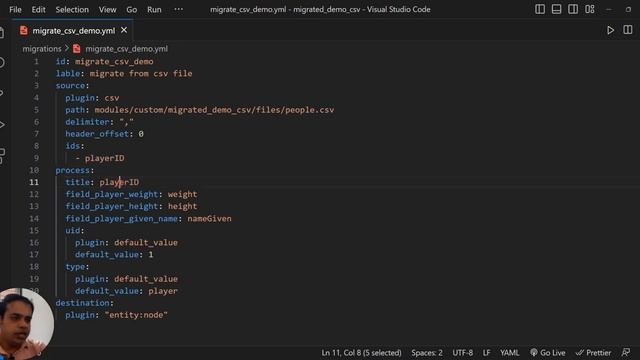
Task: Toggle the bottom panel layout icon
Action: click(556, 9)
